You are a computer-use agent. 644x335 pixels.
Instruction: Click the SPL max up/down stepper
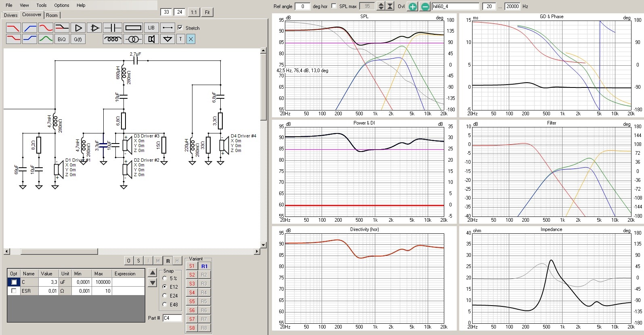pos(381,6)
